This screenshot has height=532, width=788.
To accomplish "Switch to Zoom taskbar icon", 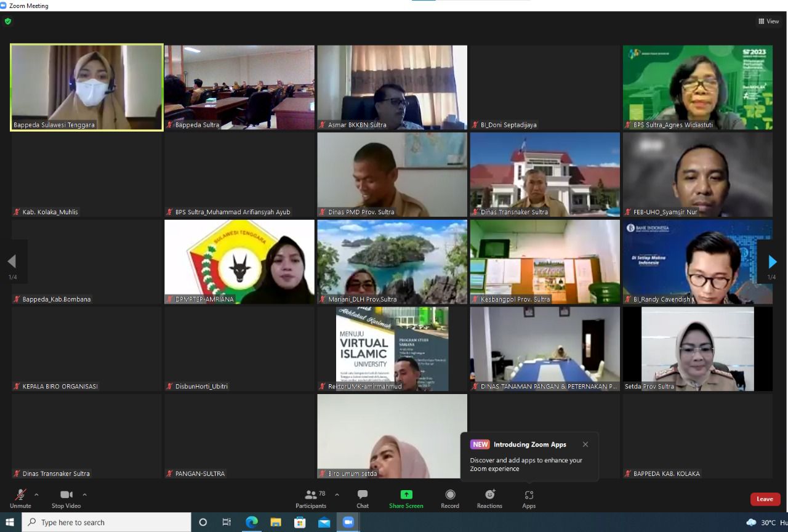I will (348, 522).
